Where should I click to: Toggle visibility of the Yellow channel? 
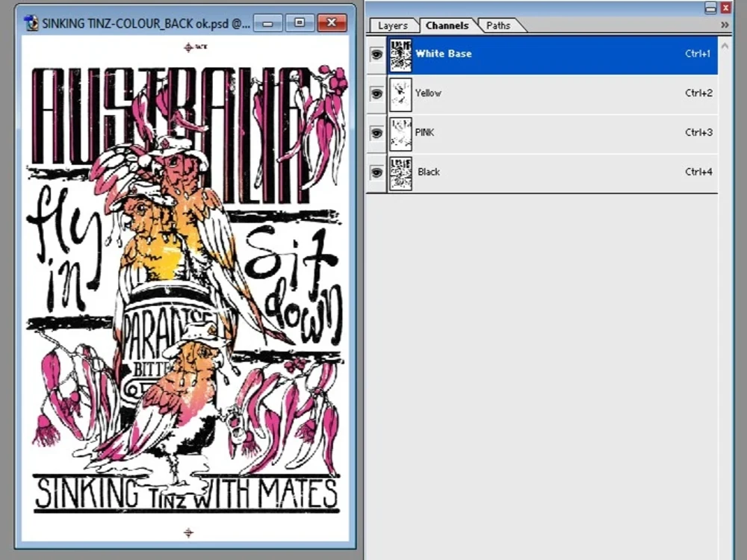[376, 93]
